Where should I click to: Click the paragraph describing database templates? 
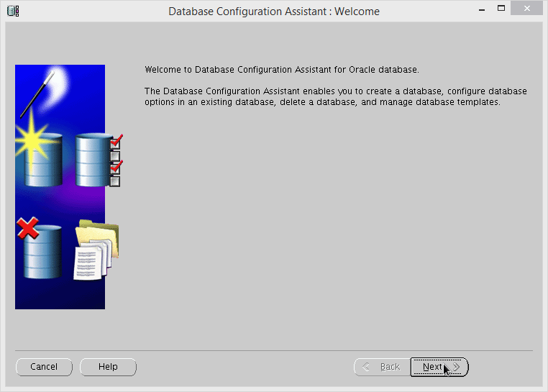point(335,96)
